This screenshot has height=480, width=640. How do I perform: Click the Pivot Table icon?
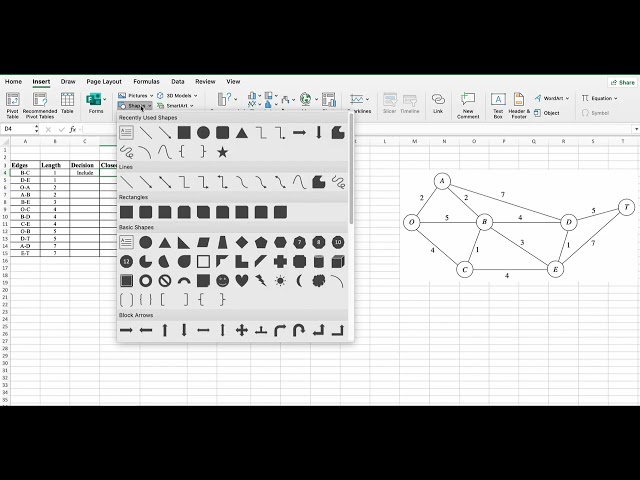[12, 105]
